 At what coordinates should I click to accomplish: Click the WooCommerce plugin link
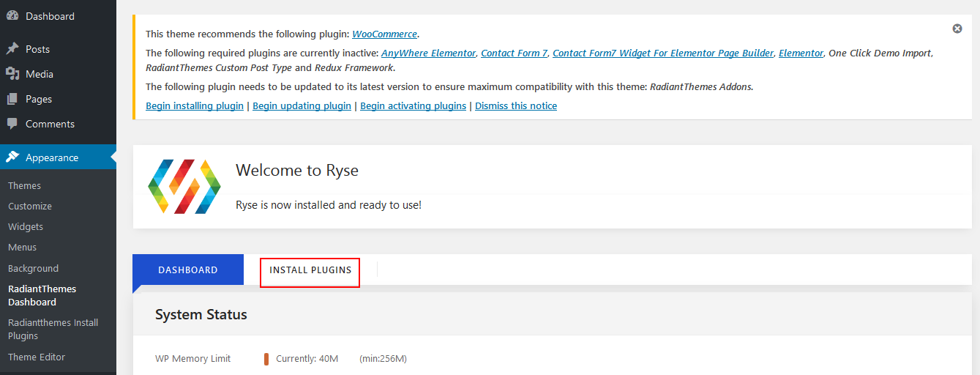click(384, 34)
